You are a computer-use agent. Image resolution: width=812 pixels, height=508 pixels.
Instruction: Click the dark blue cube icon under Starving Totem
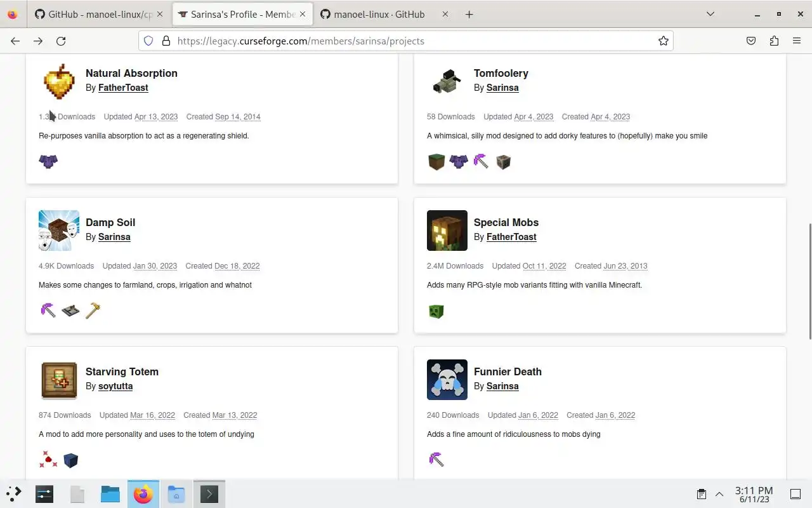[70, 460]
